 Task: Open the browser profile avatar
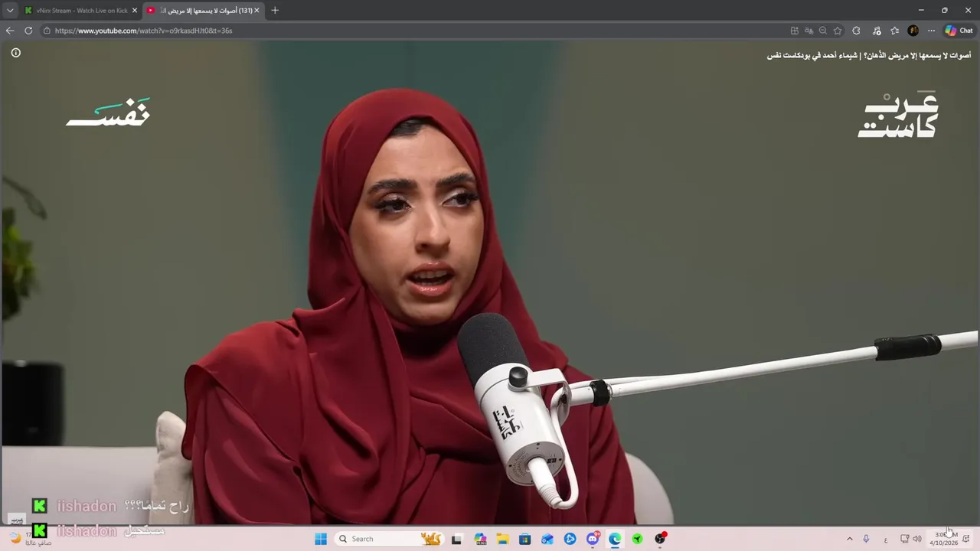click(x=913, y=31)
